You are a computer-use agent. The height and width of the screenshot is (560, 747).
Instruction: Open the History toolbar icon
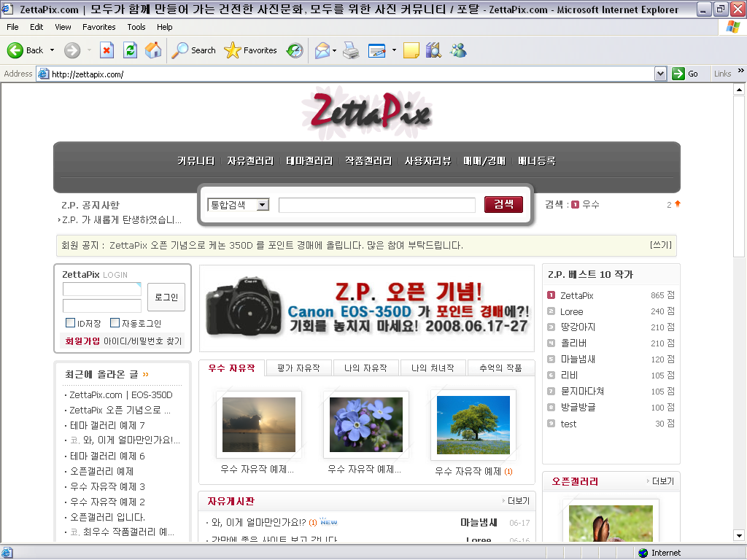(x=295, y=50)
